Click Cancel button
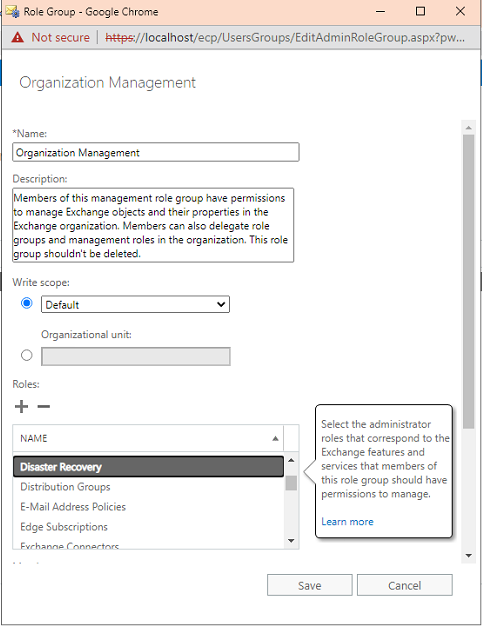 click(405, 585)
